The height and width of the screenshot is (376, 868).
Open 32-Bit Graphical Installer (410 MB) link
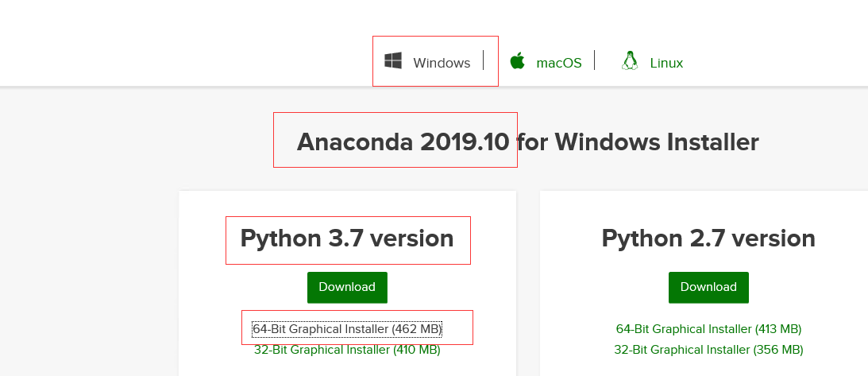(347, 350)
